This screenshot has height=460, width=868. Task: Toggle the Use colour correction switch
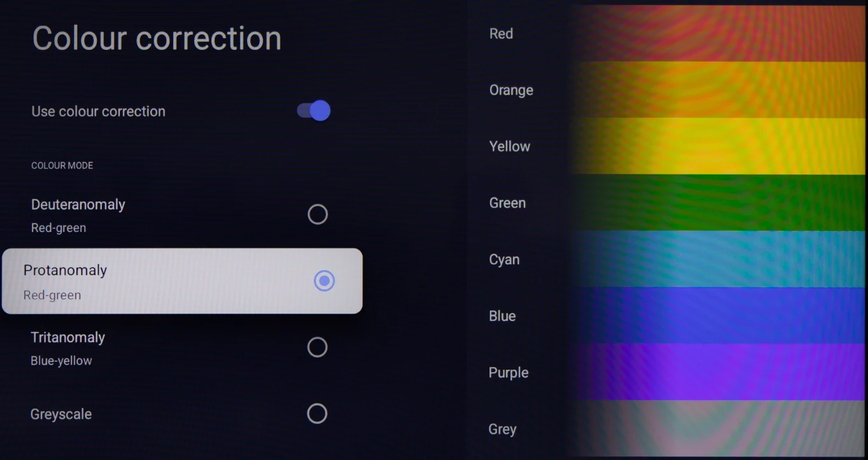(314, 111)
